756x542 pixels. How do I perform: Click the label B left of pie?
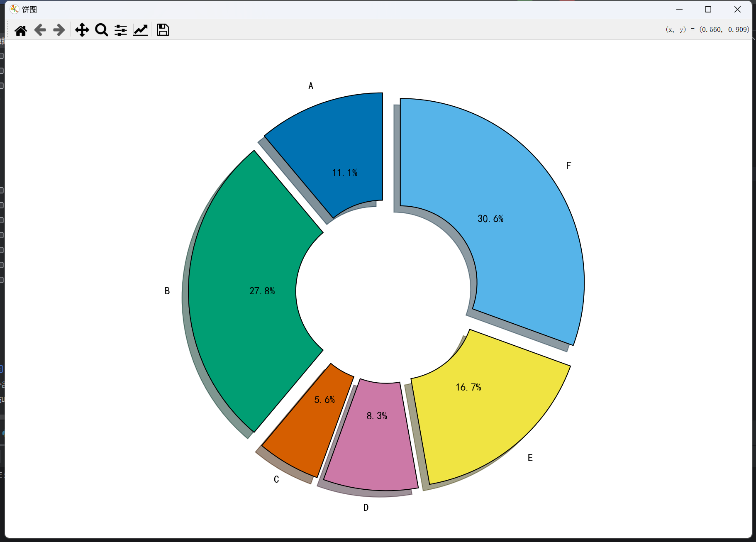coord(167,291)
